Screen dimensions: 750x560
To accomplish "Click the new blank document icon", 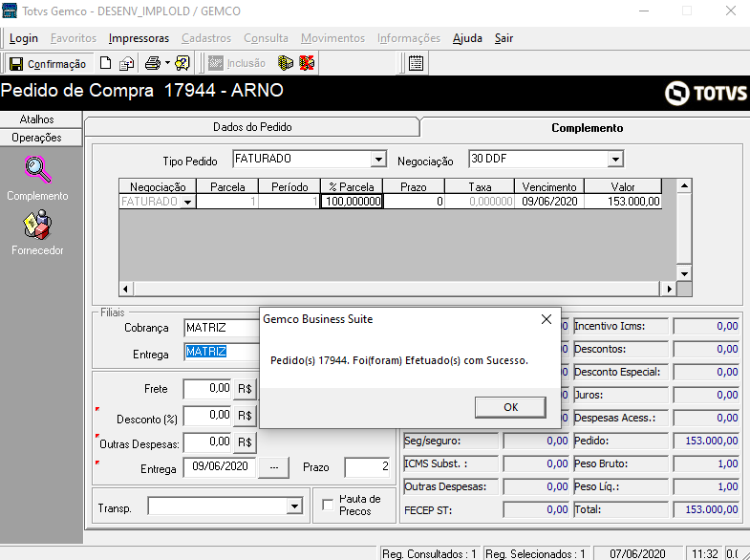I will 105,63.
